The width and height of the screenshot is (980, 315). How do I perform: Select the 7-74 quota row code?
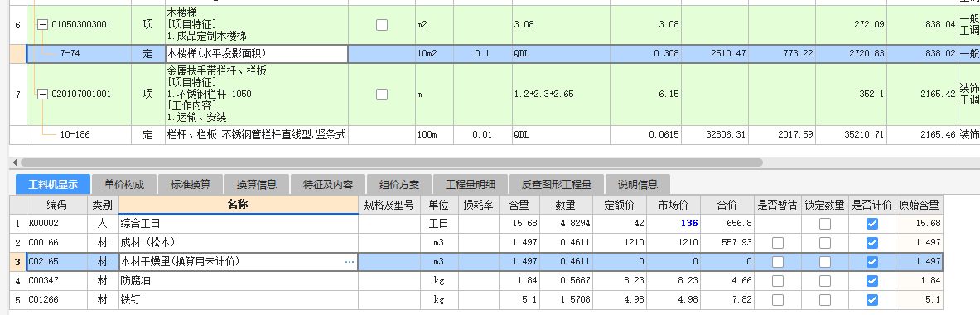point(70,54)
